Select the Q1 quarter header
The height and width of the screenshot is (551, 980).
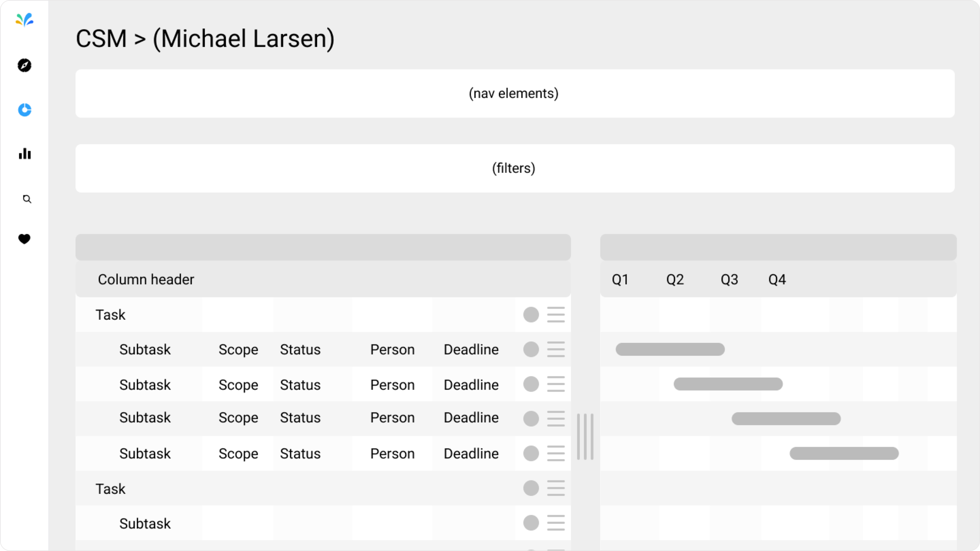click(620, 279)
